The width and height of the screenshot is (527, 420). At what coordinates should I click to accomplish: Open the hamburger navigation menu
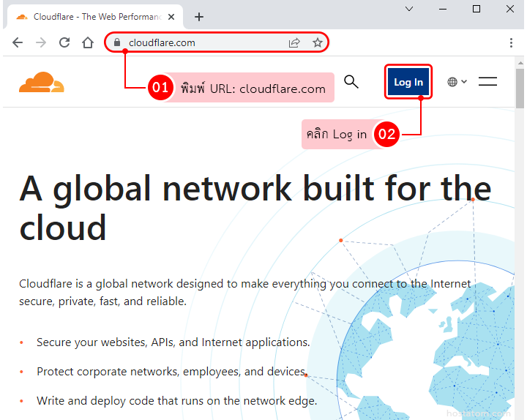pyautogui.click(x=487, y=82)
